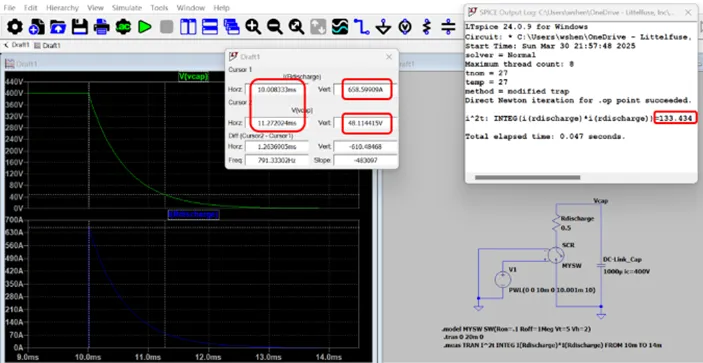Click the blue I(Rdischarge) trace label
Viewport: 703px width, 363px height.
(193, 215)
